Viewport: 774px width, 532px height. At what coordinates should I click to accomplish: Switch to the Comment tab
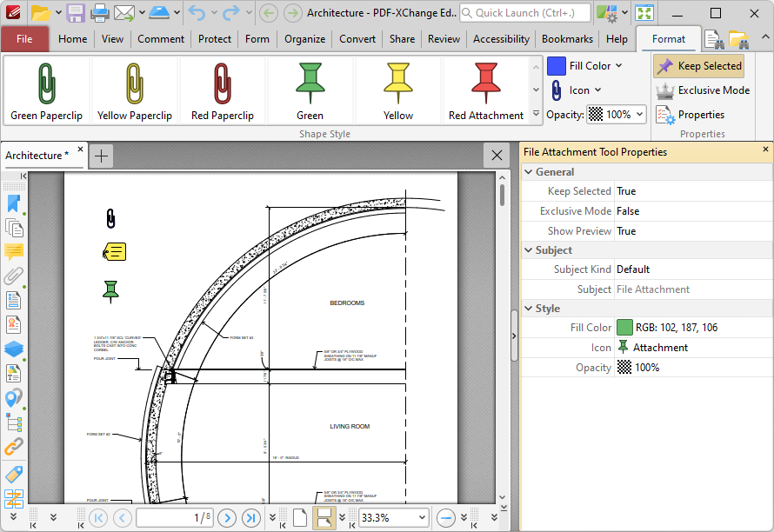pyautogui.click(x=161, y=39)
